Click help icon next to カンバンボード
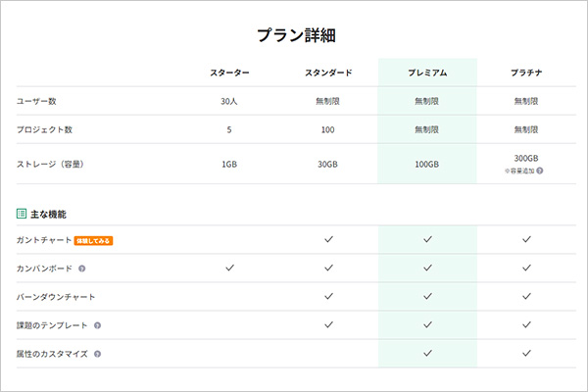588x392 pixels. [x=81, y=269]
